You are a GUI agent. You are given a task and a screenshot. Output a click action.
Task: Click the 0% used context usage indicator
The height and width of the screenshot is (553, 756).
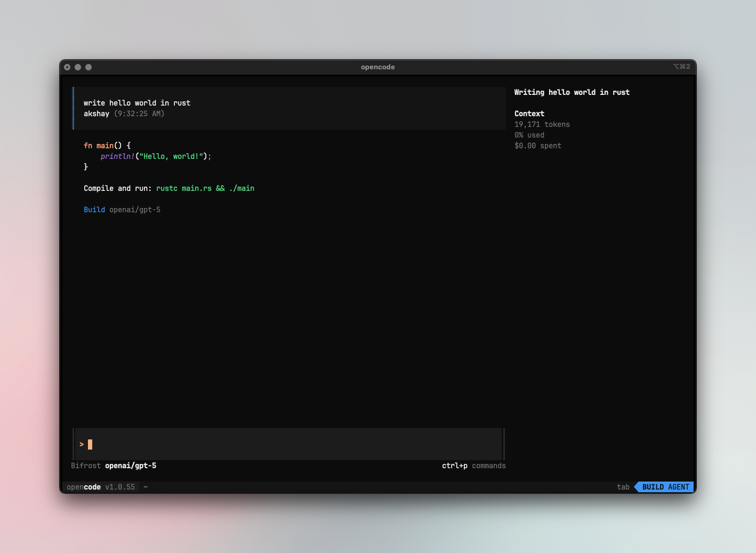(x=529, y=135)
